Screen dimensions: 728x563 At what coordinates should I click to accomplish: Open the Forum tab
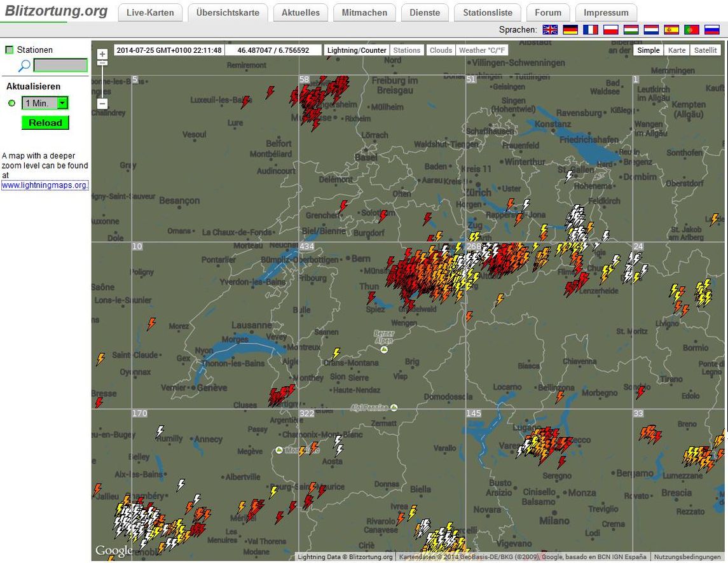[x=548, y=13]
